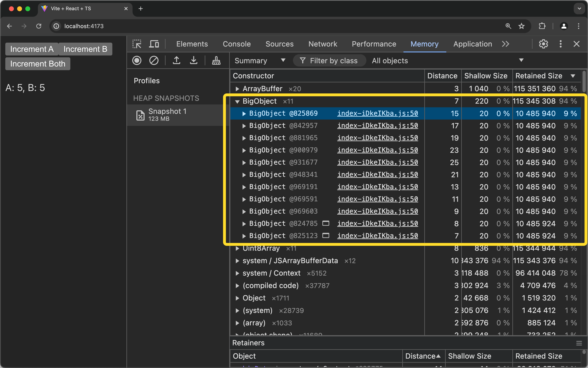Open the Chrome three-dot menu
Viewport: 588px width, 368px height.
coord(578,26)
